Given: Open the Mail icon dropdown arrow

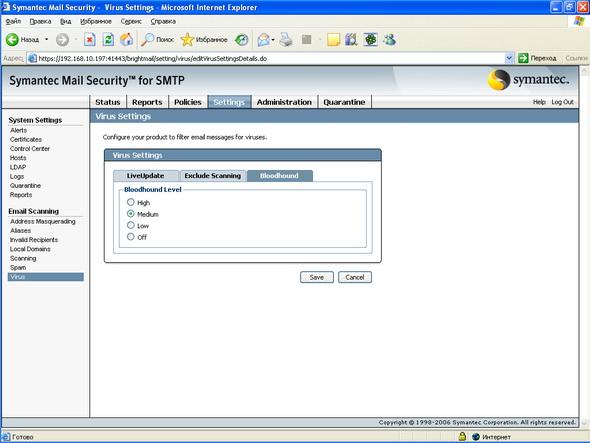Looking at the screenshot, I should coord(273,40).
